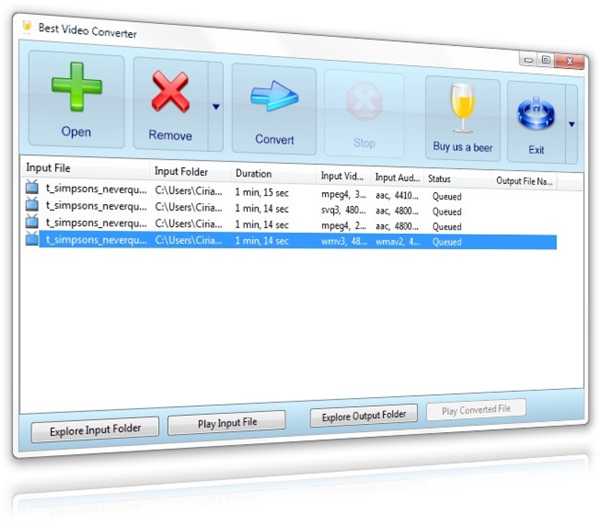
Task: Maximize the Best Video Converter window
Action: (x=546, y=60)
